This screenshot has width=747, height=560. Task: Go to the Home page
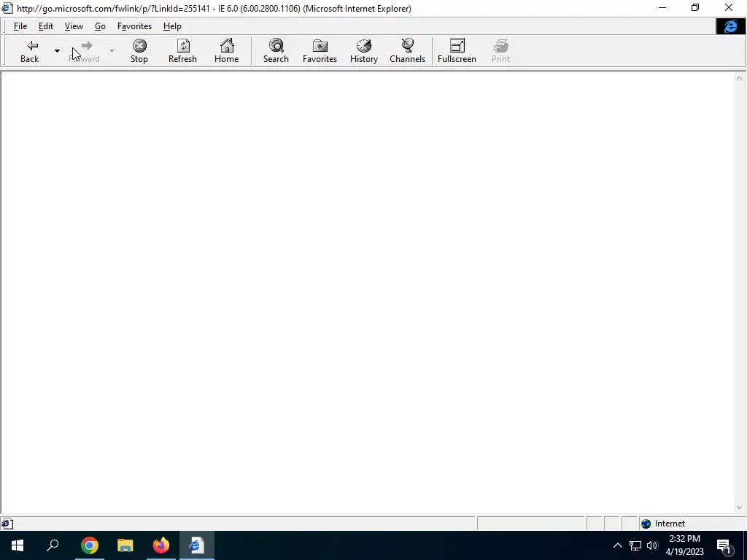pos(226,52)
